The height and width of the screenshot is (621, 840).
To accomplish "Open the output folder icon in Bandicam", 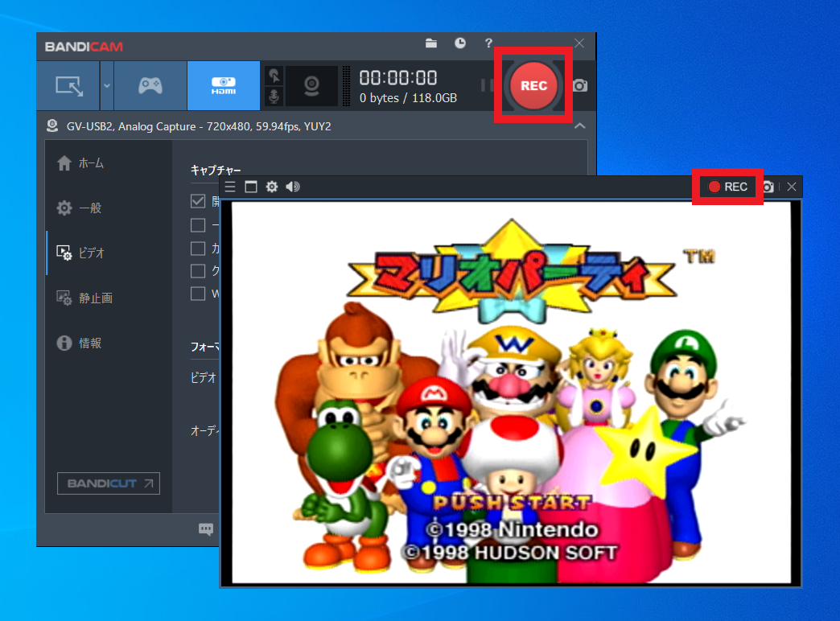I will pos(431,43).
